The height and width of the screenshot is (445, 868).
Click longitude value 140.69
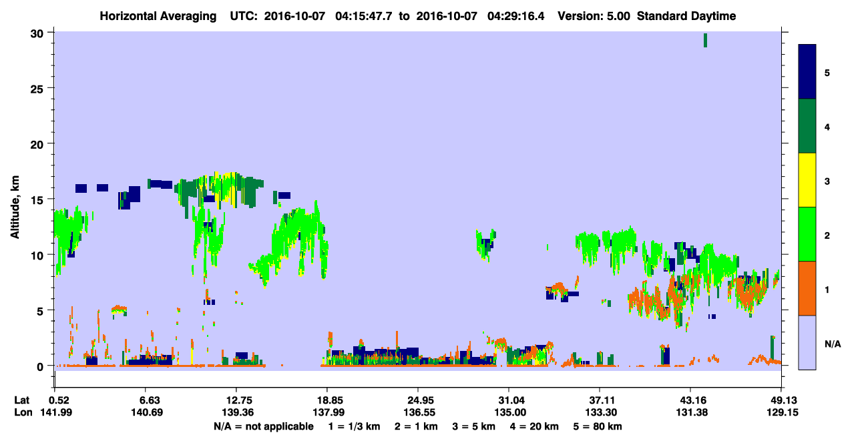(x=148, y=412)
